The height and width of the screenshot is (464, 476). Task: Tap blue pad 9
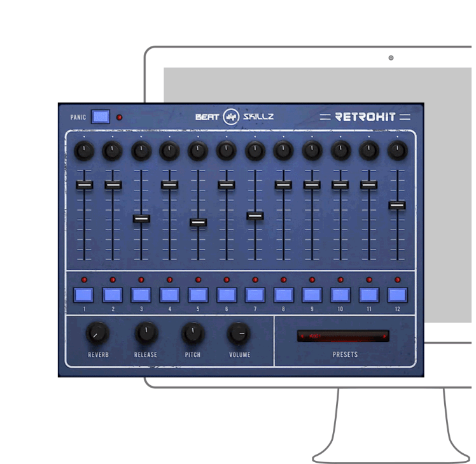[312, 295]
